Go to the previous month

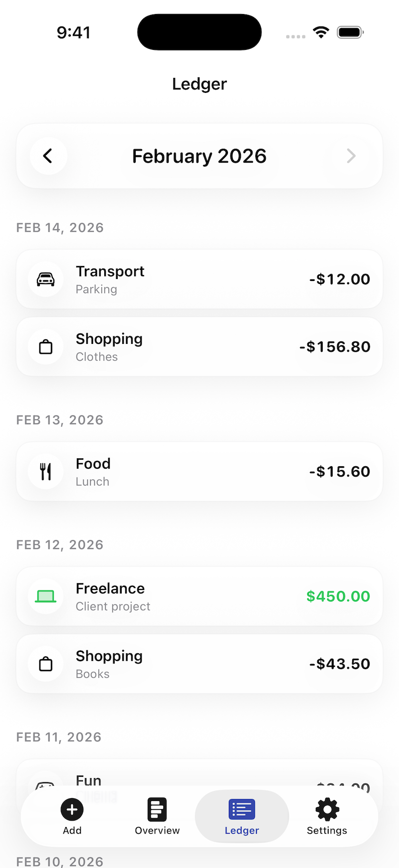coord(48,156)
